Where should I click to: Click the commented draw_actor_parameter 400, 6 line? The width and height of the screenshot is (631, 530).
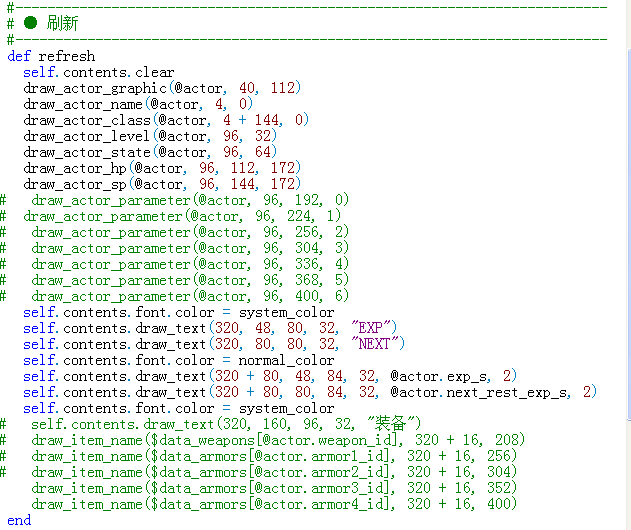(x=174, y=297)
